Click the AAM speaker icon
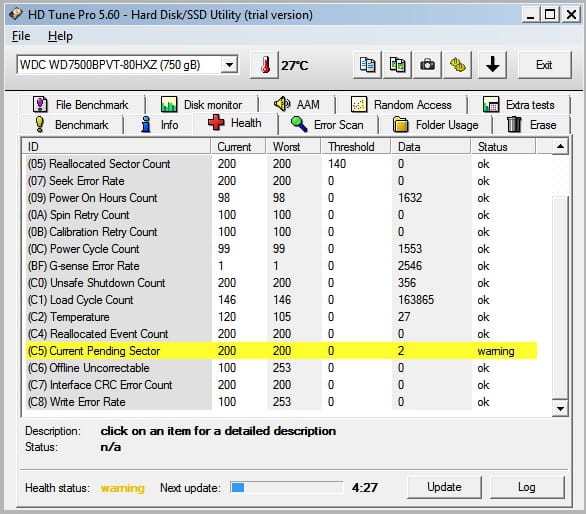 coord(282,104)
